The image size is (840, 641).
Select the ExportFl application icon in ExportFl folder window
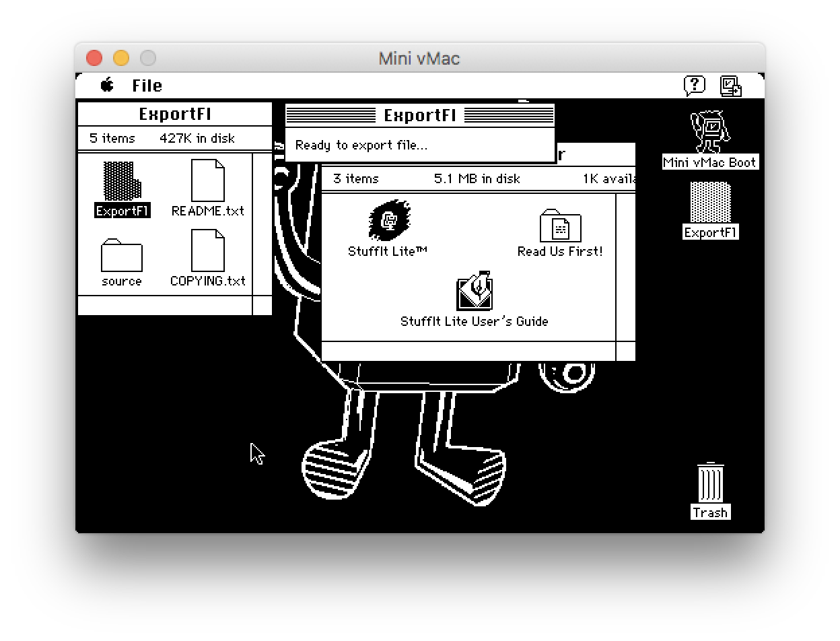tap(122, 180)
